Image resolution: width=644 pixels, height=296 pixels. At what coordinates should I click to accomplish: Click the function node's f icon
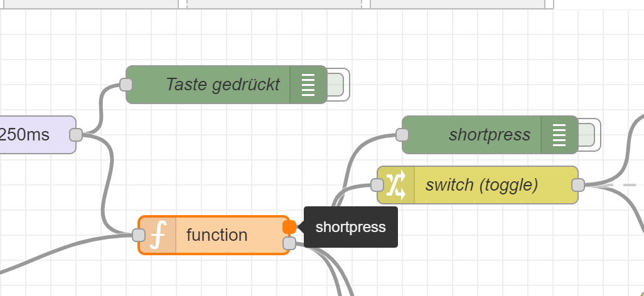[159, 236]
